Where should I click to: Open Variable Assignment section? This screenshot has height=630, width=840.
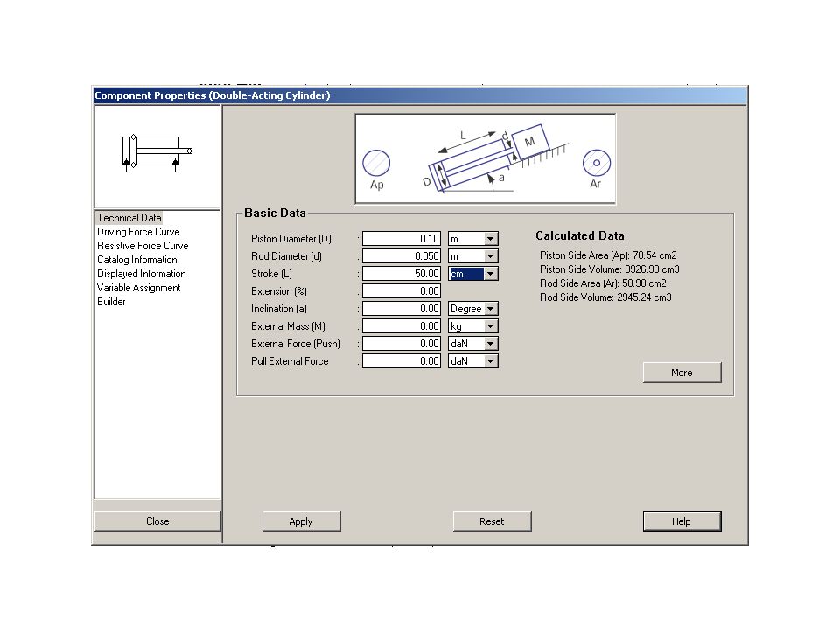[139, 288]
